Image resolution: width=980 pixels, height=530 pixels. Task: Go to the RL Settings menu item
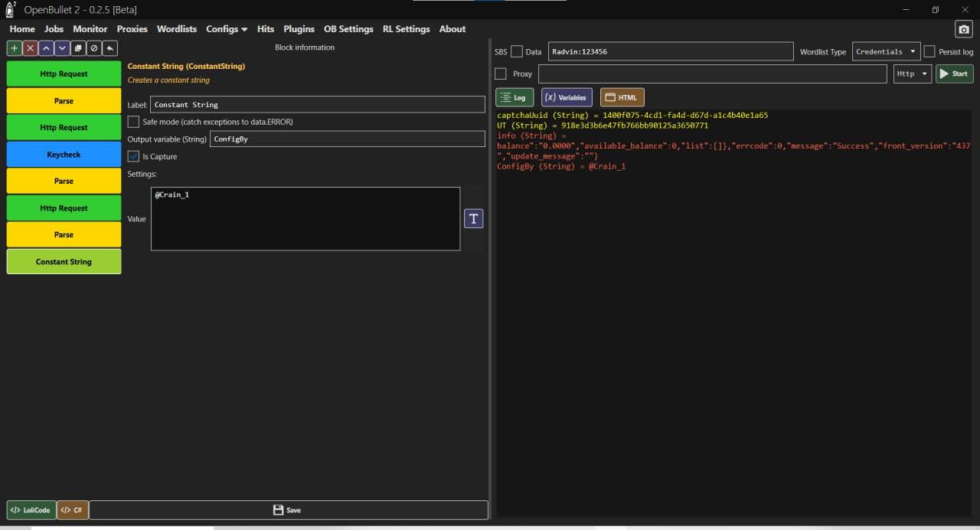[x=406, y=29]
